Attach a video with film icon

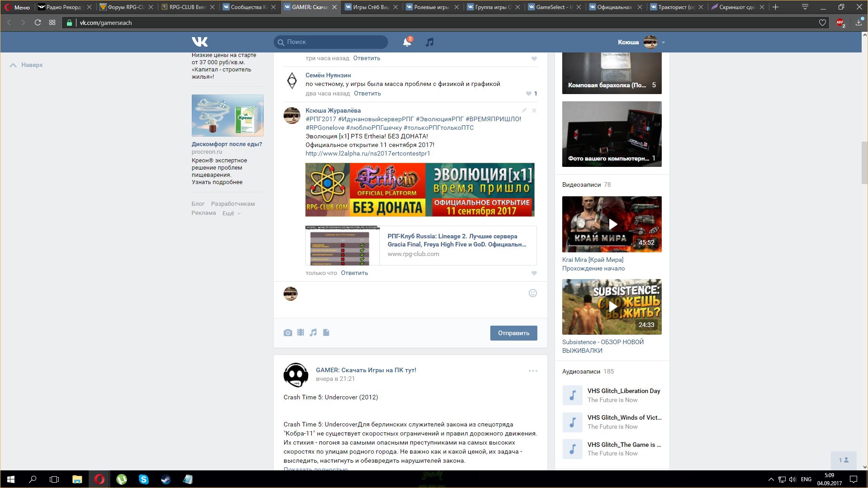pyautogui.click(x=301, y=332)
